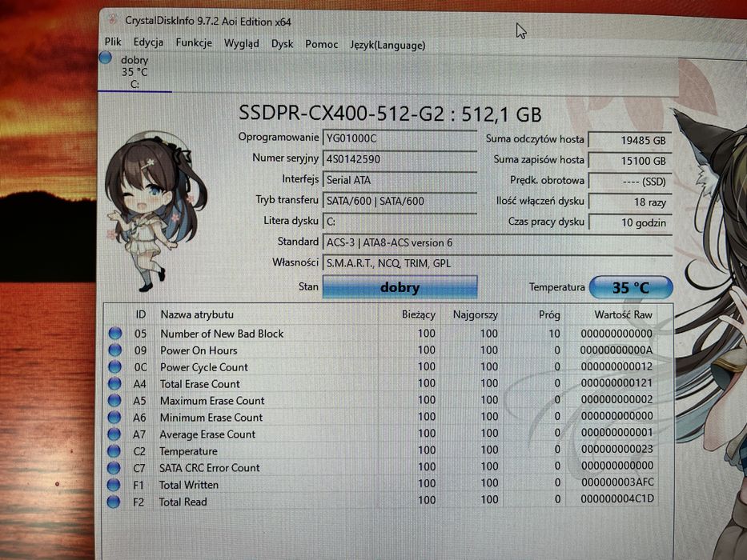Click the 'Wartość Raw' column header

click(623, 314)
